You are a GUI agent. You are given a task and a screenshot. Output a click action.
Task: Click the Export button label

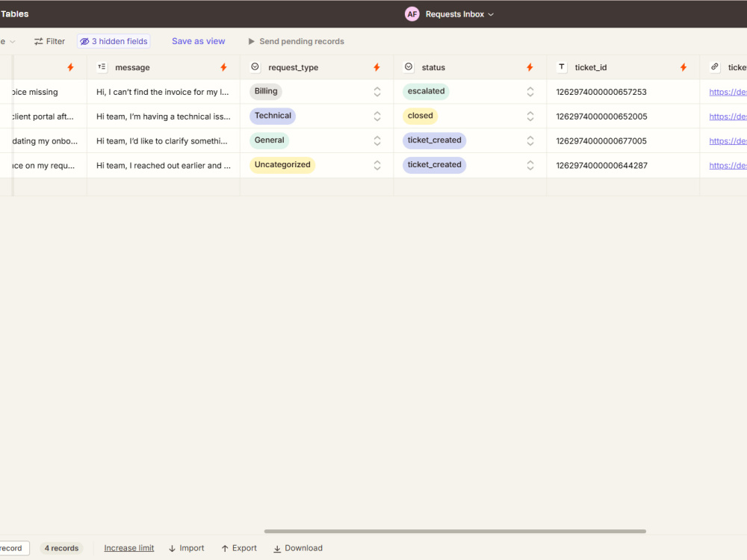point(244,548)
